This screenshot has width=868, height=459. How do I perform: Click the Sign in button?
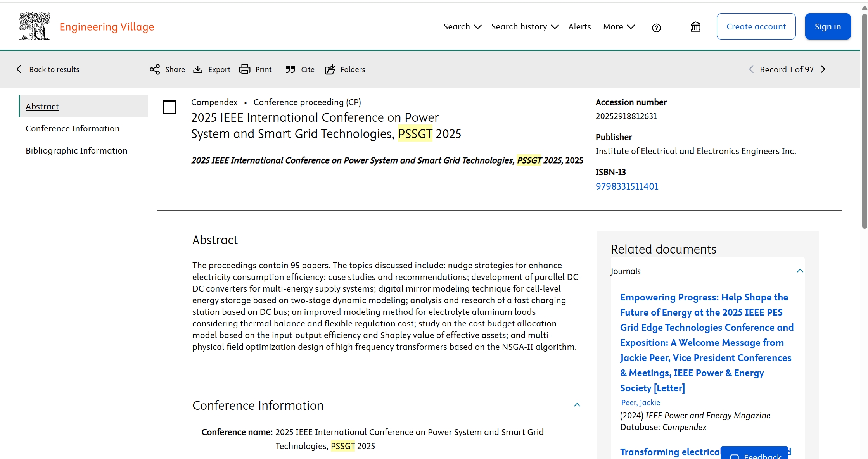[x=828, y=27]
